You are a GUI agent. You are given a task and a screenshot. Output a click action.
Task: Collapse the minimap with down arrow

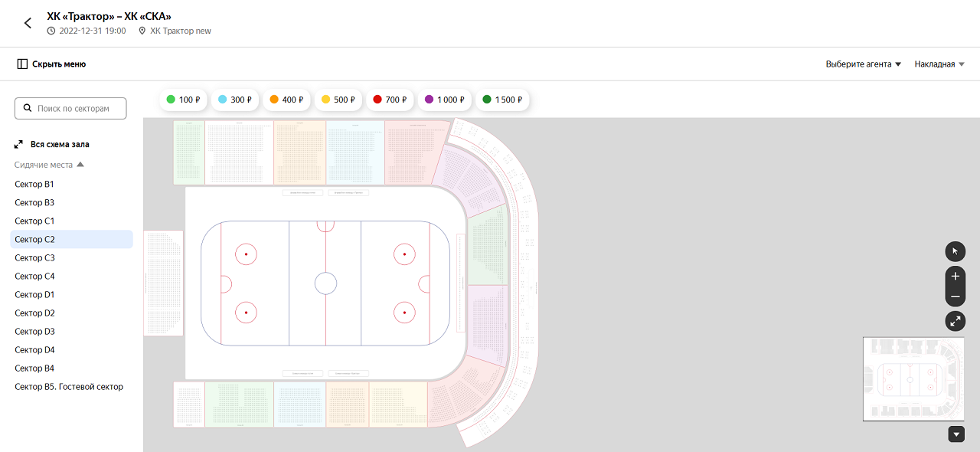click(956, 434)
